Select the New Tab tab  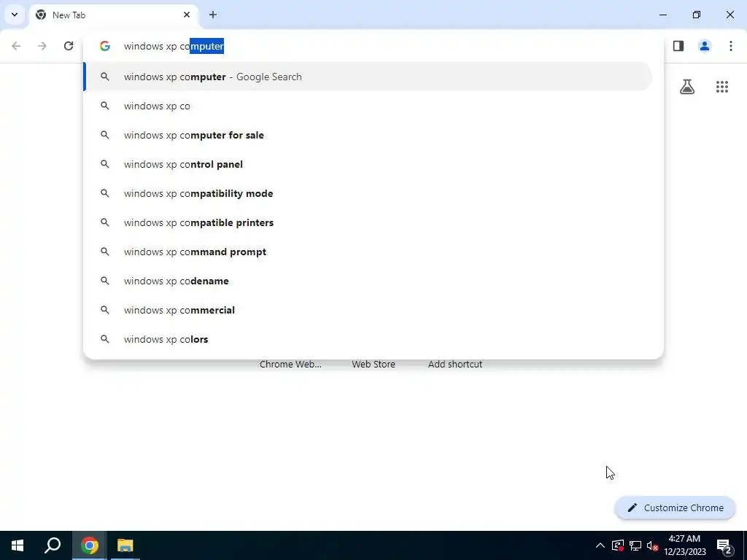113,15
